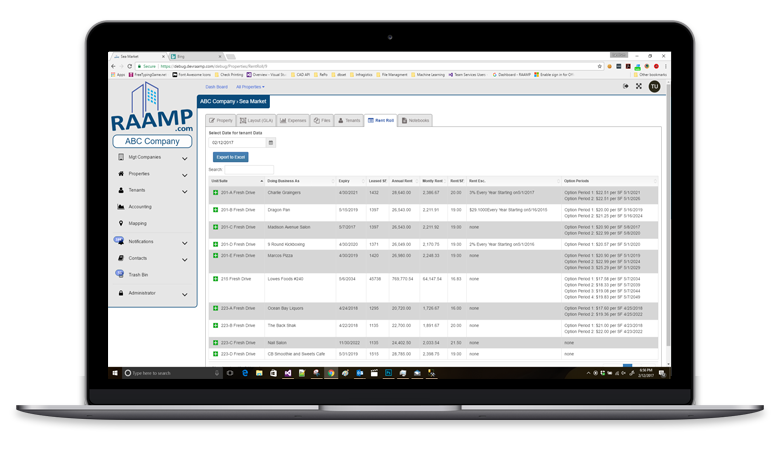Switch to the Expenses tab
This screenshot has width=780, height=470.
click(x=294, y=120)
